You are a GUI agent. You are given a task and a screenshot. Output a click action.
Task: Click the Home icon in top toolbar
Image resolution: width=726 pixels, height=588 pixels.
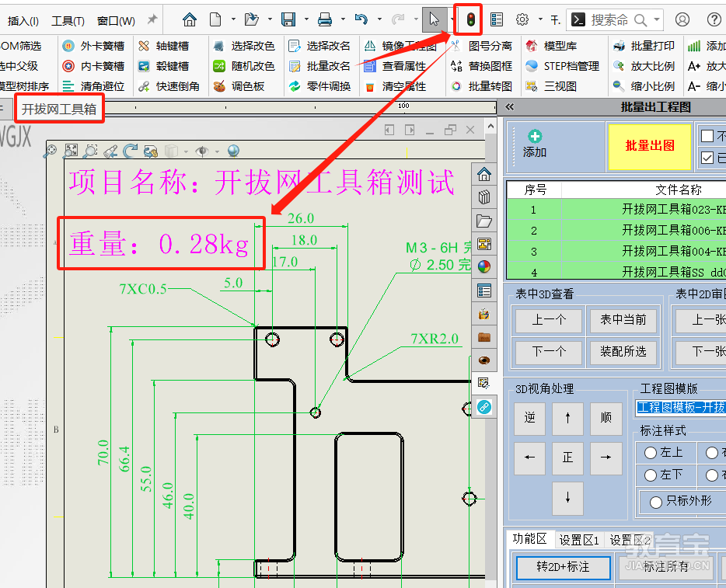click(190, 19)
